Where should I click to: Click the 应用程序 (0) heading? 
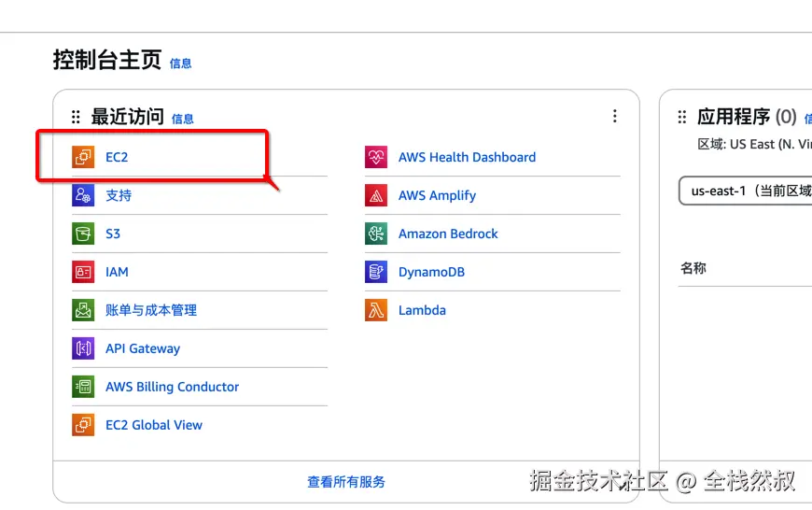[747, 117]
